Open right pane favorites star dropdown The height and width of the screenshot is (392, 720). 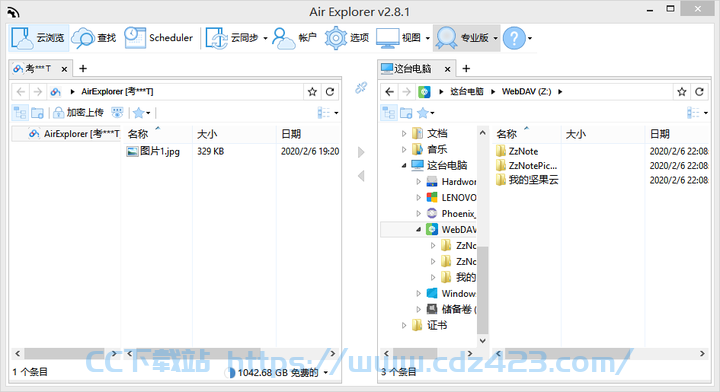425,112
